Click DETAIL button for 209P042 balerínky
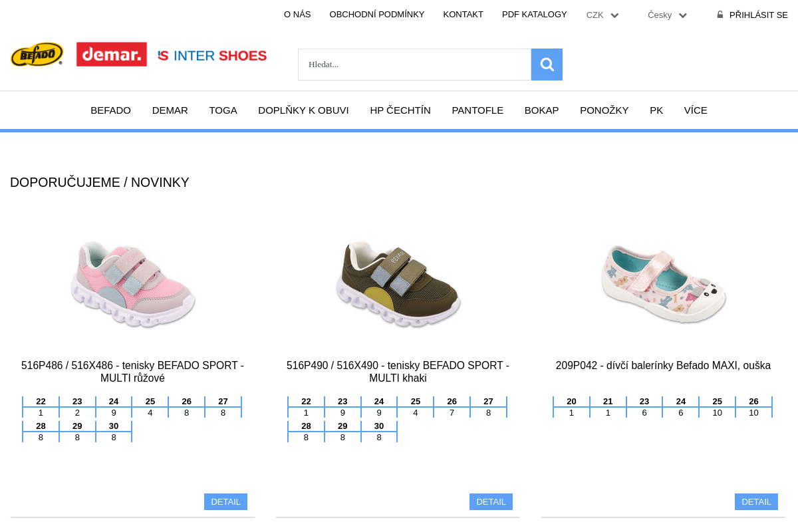This screenshot has height=532, width=798. point(756,501)
